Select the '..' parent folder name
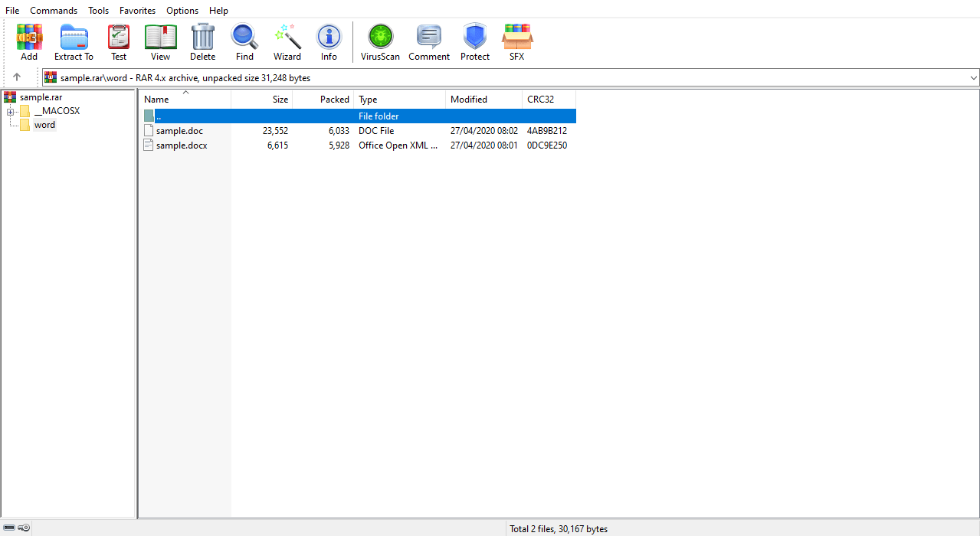This screenshot has width=980, height=536. click(x=159, y=116)
